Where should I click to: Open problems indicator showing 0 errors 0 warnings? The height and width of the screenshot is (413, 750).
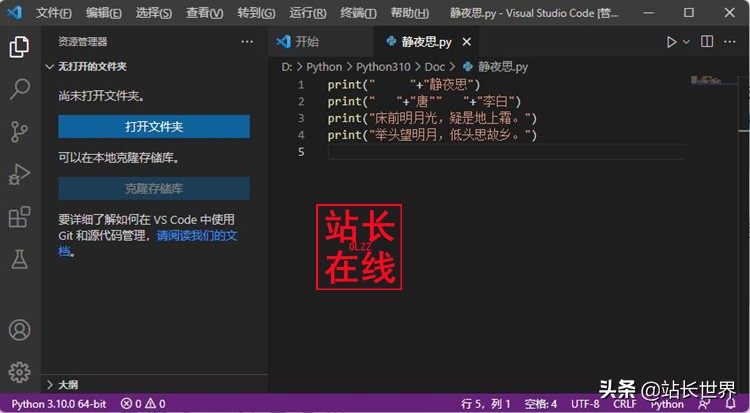143,404
